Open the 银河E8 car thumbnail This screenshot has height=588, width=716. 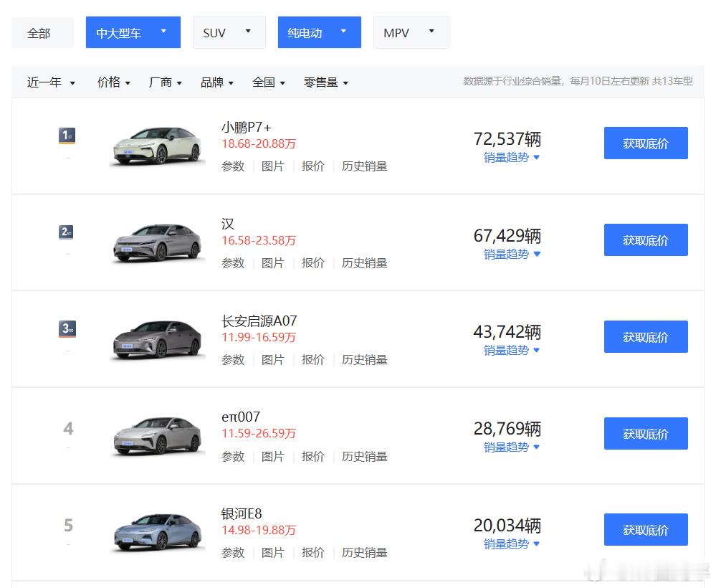click(x=157, y=532)
